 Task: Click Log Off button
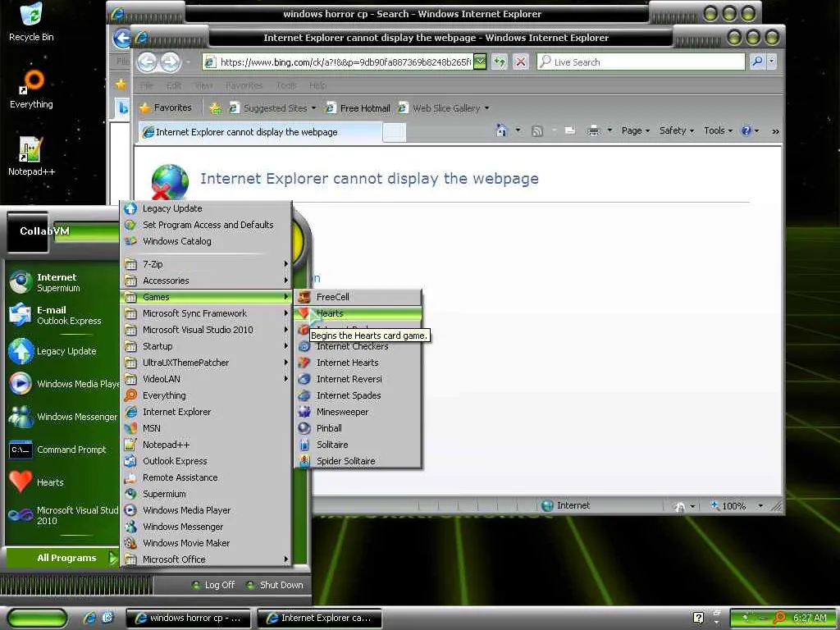pos(214,585)
